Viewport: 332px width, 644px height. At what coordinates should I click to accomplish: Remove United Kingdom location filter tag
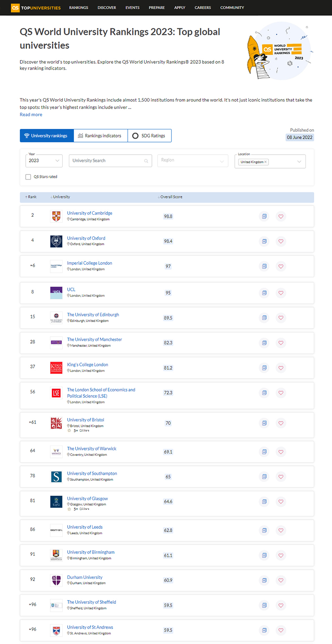(266, 162)
